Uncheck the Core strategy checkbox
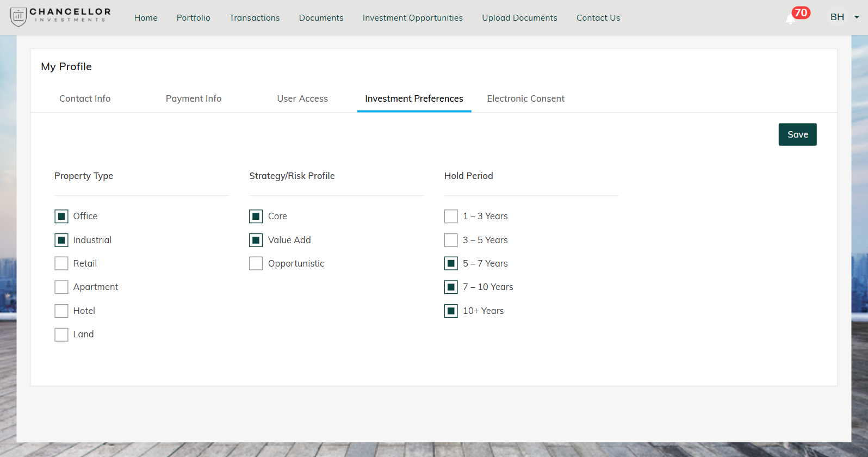This screenshot has height=457, width=868. click(x=256, y=217)
